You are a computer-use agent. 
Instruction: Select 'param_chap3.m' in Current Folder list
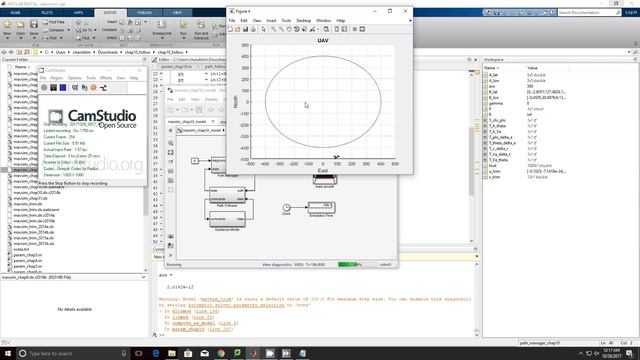(x=27, y=255)
